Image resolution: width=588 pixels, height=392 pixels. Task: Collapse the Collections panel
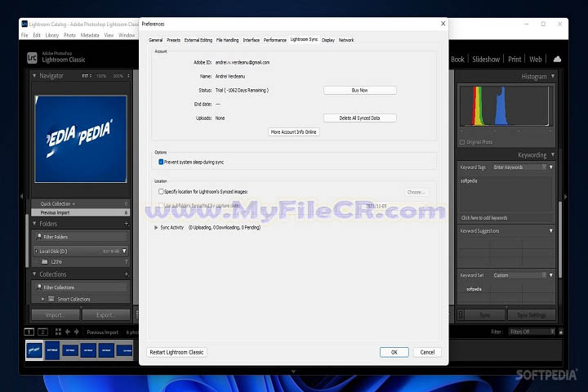(x=34, y=274)
